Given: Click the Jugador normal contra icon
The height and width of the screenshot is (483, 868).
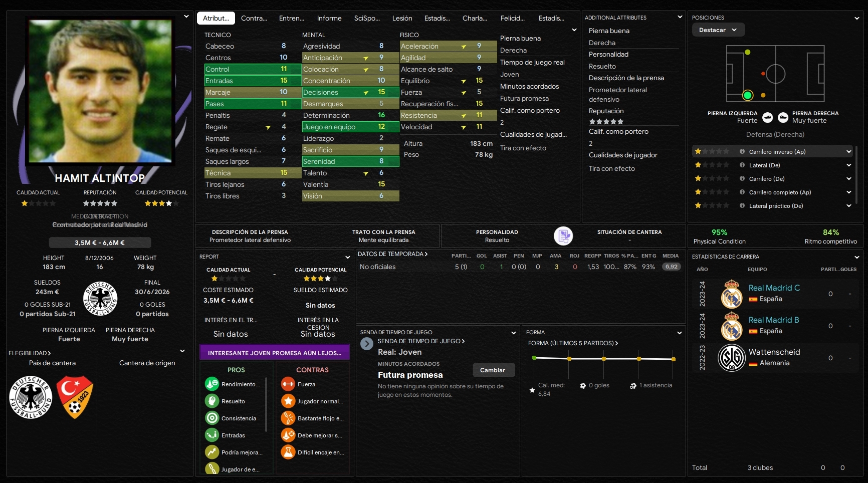Looking at the screenshot, I should coord(288,401).
